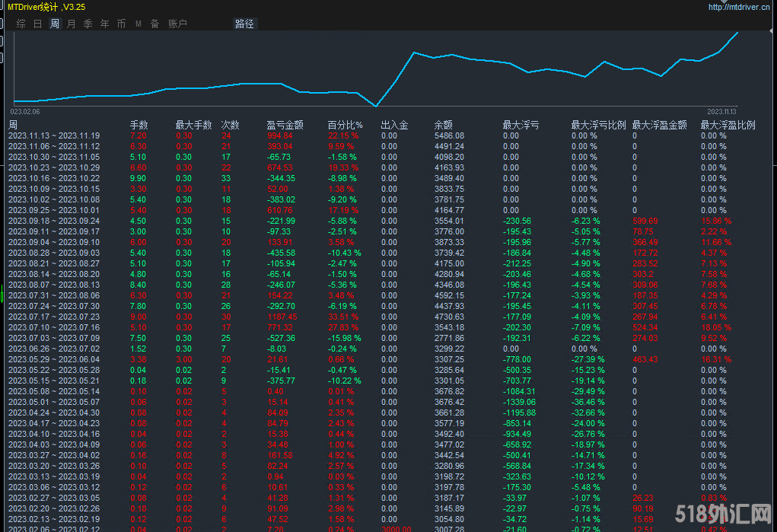Open the 备 notes tab
This screenshot has width=777, height=532.
point(154,24)
